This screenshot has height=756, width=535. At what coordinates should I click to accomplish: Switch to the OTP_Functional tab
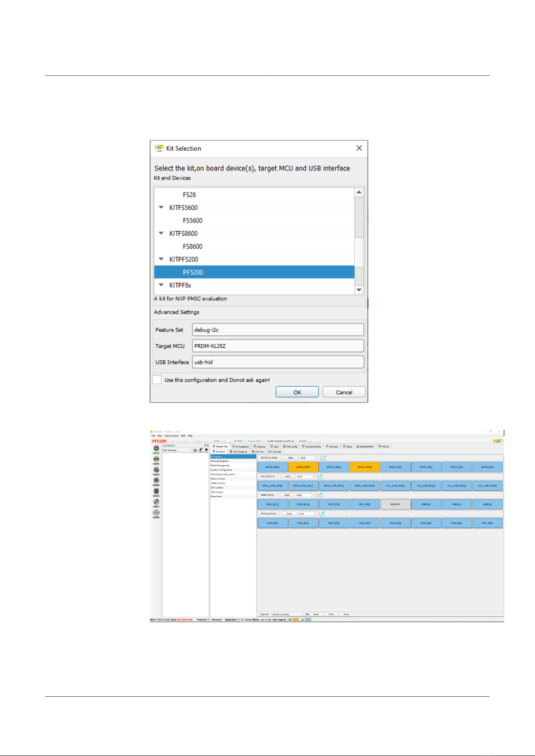(x=239, y=452)
